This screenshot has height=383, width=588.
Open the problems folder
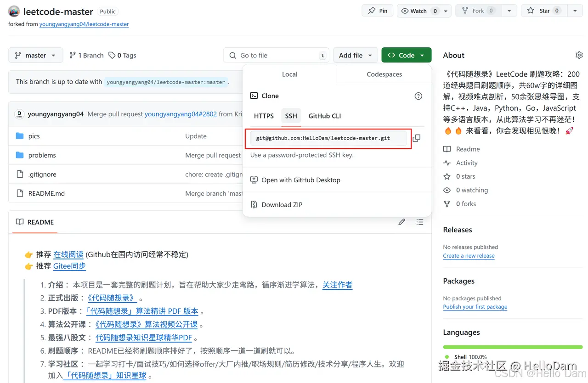(x=42, y=155)
